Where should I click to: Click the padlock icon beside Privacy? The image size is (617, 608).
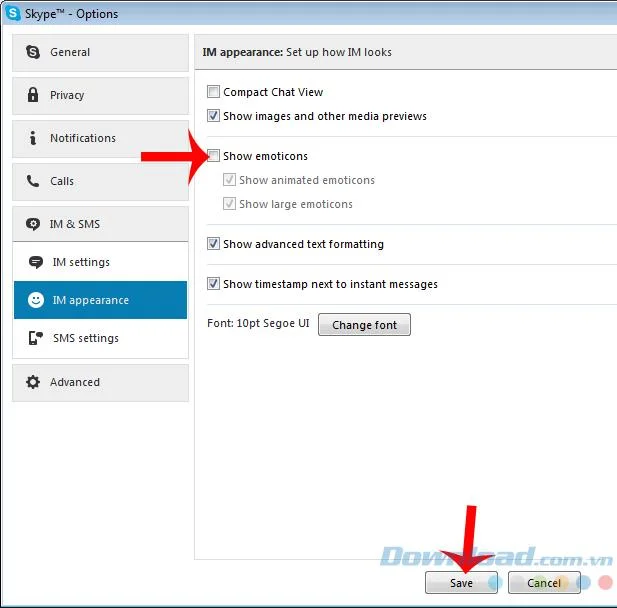33,95
